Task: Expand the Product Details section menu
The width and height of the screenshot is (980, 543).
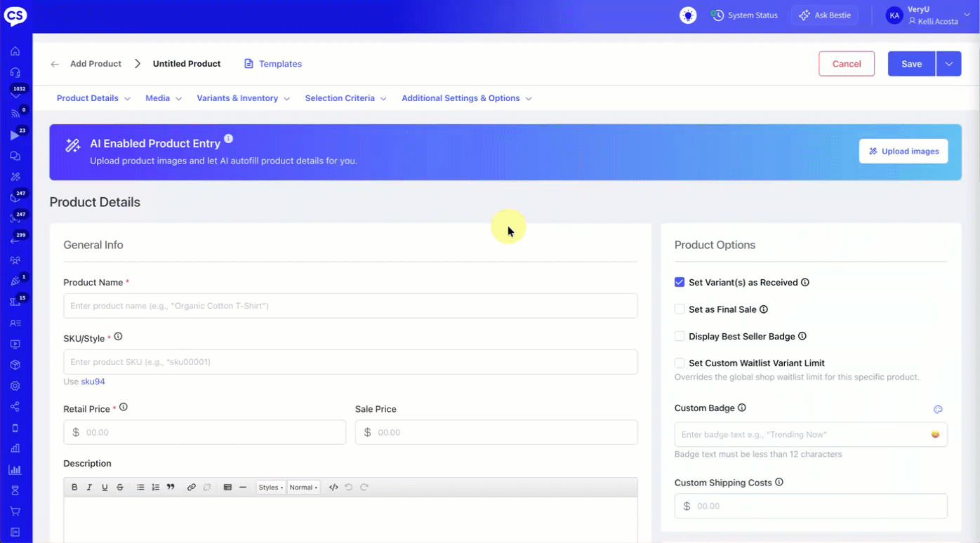Action: (x=93, y=98)
